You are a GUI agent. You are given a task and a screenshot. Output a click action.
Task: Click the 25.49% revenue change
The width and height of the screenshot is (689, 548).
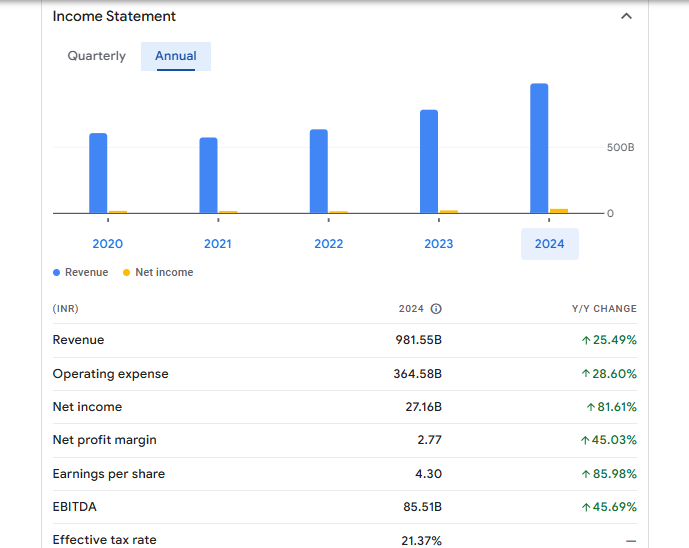pos(609,340)
